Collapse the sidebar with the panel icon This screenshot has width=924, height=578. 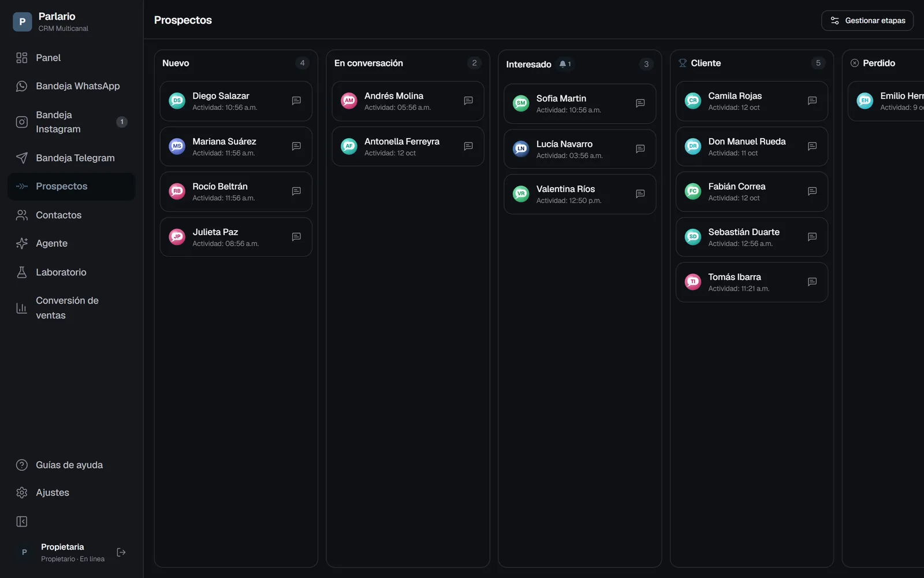point(22,522)
